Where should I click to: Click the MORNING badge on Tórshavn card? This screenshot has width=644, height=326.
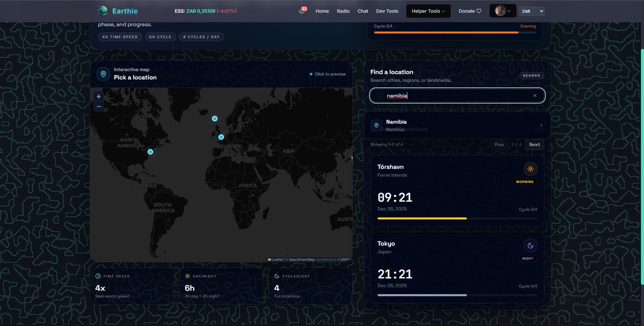(524, 182)
